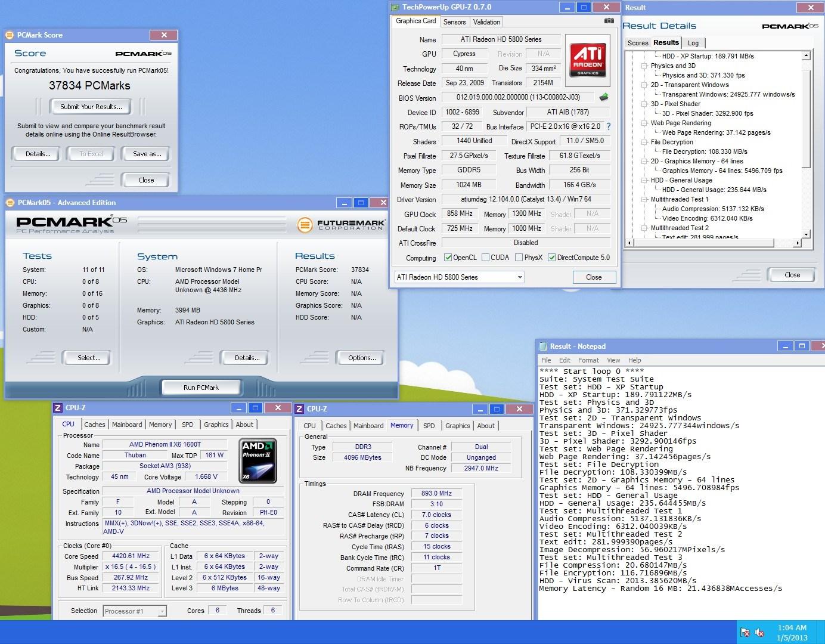Open the ATI Radeon HD 5800 Series dropdown
Image resolution: width=825 pixels, height=644 pixels.
(459, 277)
